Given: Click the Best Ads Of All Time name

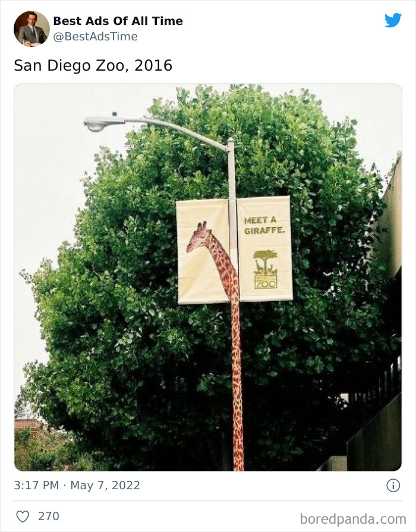Looking at the screenshot, I should pyautogui.click(x=118, y=21).
